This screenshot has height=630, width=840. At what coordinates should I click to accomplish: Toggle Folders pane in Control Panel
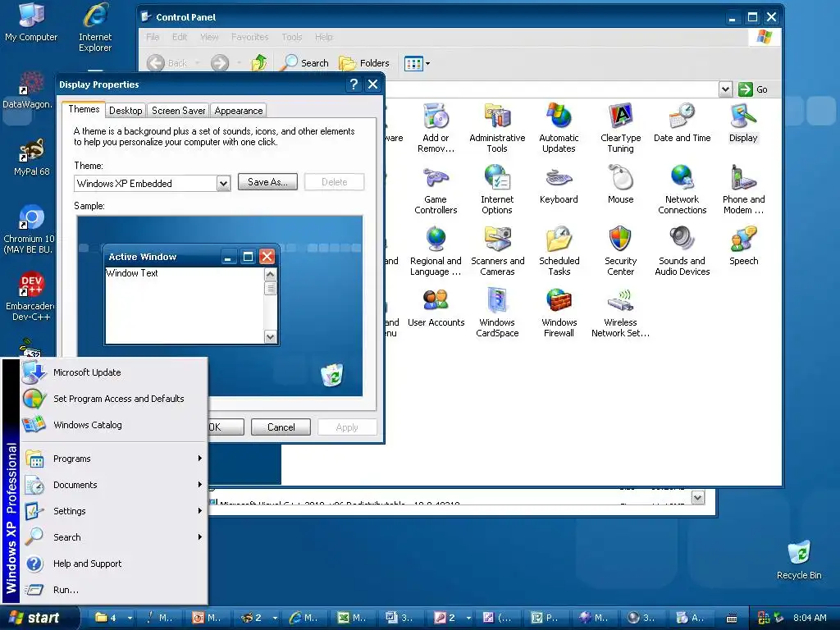coord(364,62)
